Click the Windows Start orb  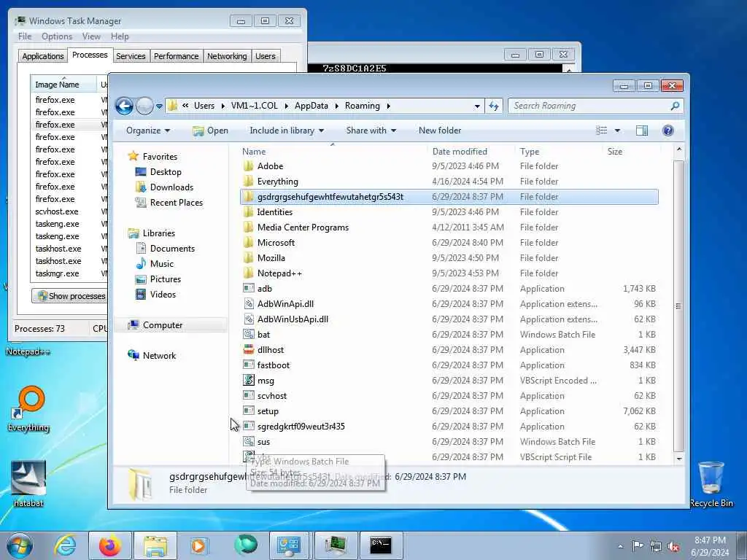(x=19, y=545)
